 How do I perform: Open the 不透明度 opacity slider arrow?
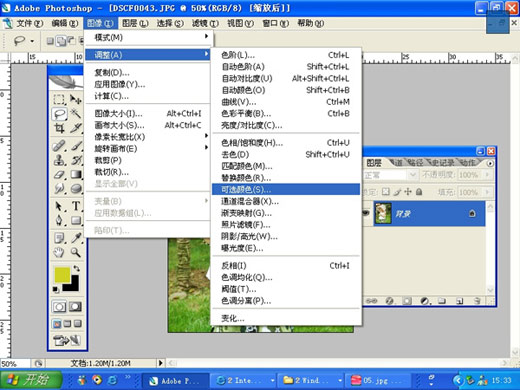488,174
